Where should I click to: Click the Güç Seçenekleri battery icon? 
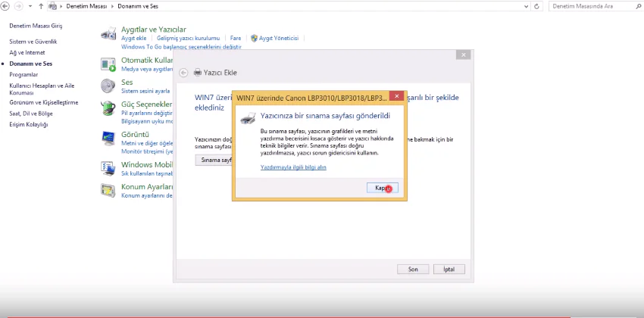(108, 108)
